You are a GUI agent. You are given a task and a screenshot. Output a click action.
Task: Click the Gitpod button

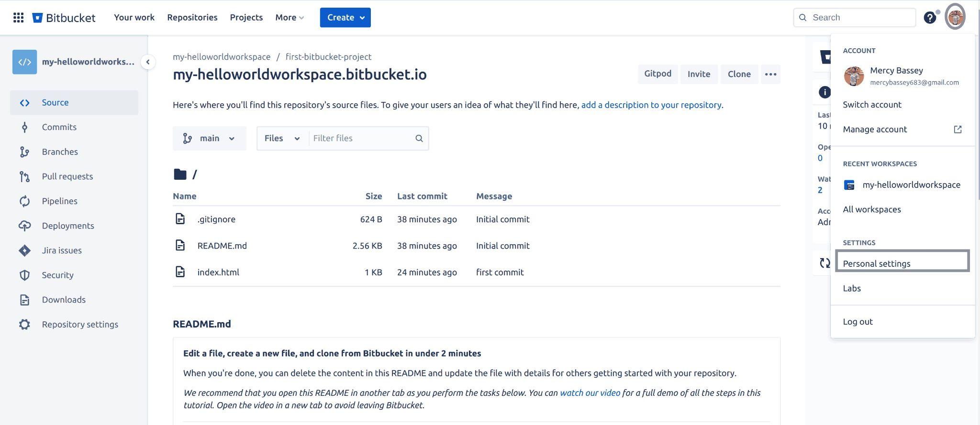657,74
